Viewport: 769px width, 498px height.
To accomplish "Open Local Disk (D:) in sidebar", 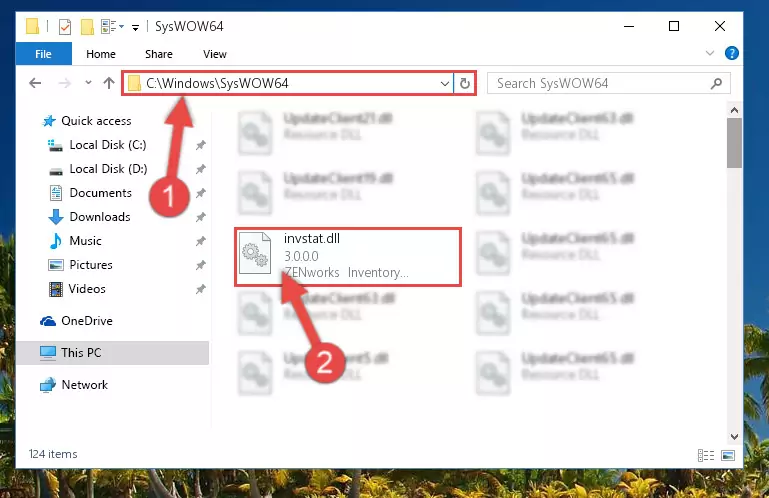I will coord(108,169).
